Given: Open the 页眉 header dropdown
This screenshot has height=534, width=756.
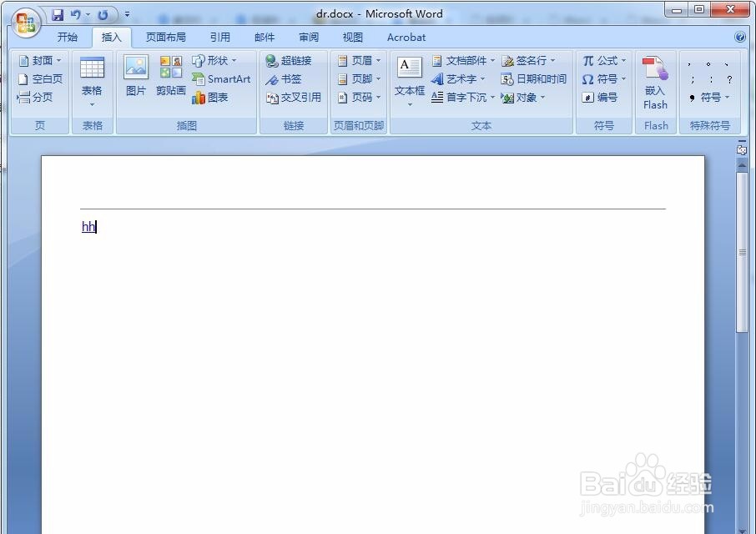Looking at the screenshot, I should tap(359, 61).
